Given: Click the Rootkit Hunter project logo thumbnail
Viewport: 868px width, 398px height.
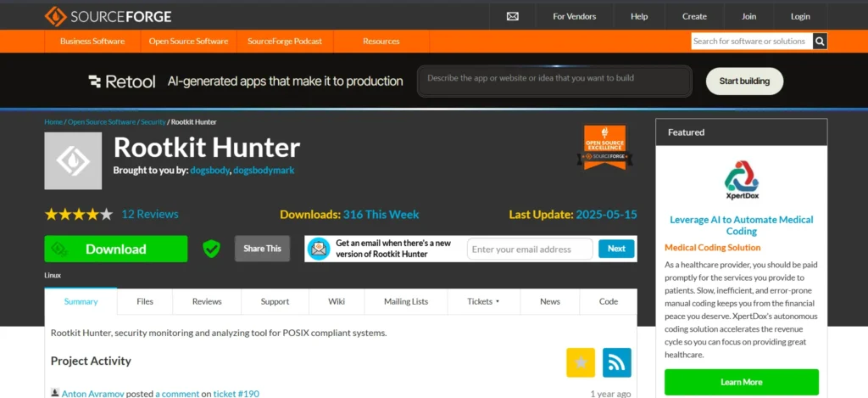Looking at the screenshot, I should pyautogui.click(x=73, y=160).
